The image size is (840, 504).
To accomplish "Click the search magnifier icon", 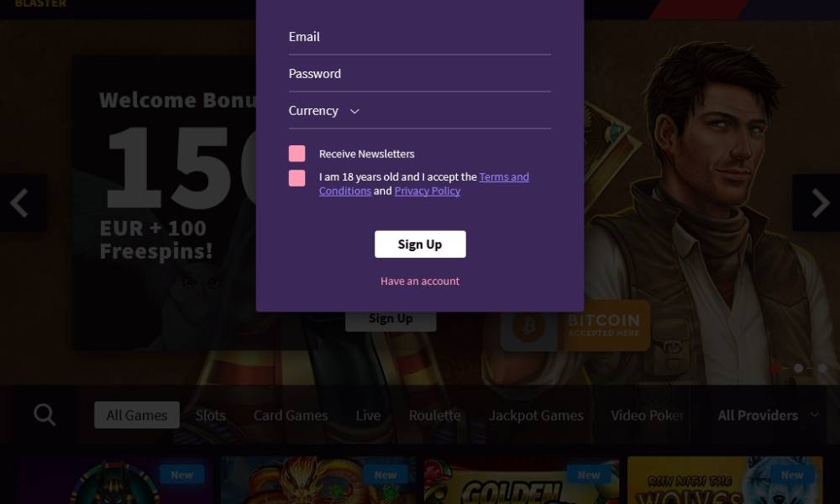I will [x=45, y=415].
